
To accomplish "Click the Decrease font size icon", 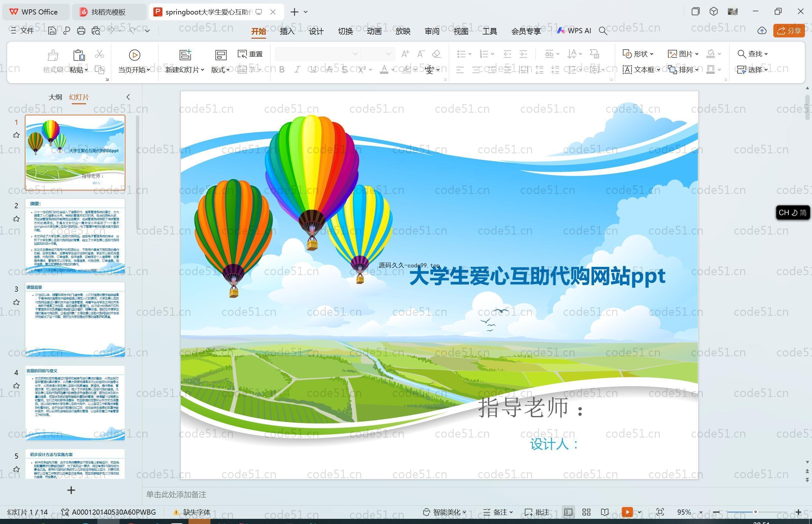I will pyautogui.click(x=421, y=54).
